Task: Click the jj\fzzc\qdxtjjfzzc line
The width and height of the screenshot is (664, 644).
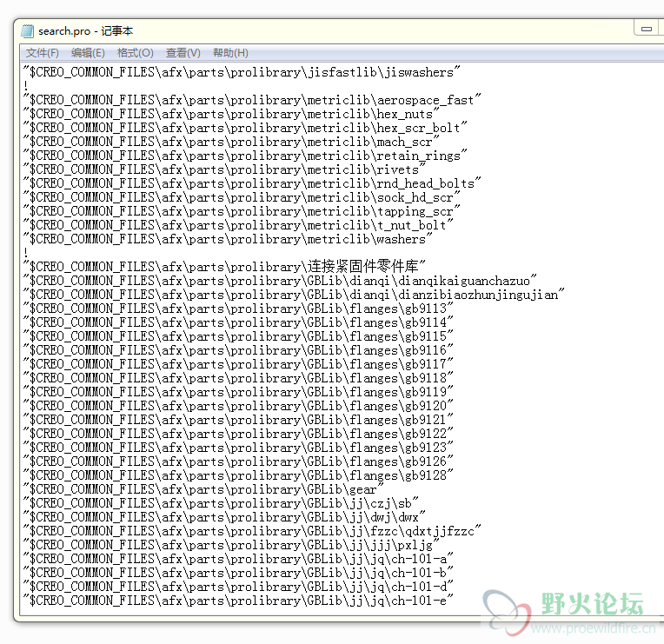Action: (x=252, y=531)
